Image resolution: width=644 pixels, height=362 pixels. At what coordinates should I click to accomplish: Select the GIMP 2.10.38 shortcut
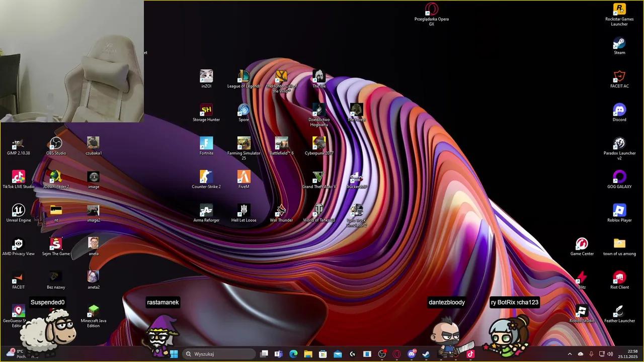19,146
